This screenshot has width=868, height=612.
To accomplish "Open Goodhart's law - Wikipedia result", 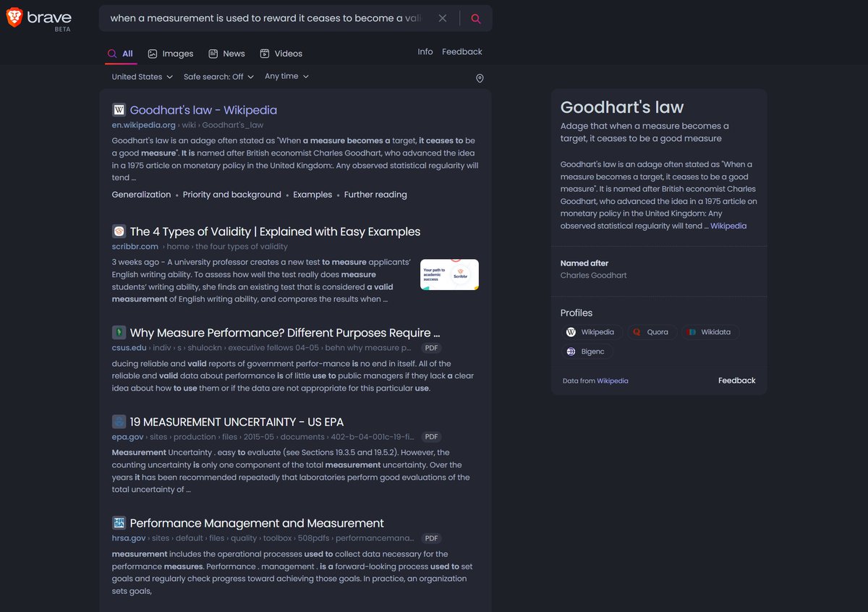I will 203,110.
